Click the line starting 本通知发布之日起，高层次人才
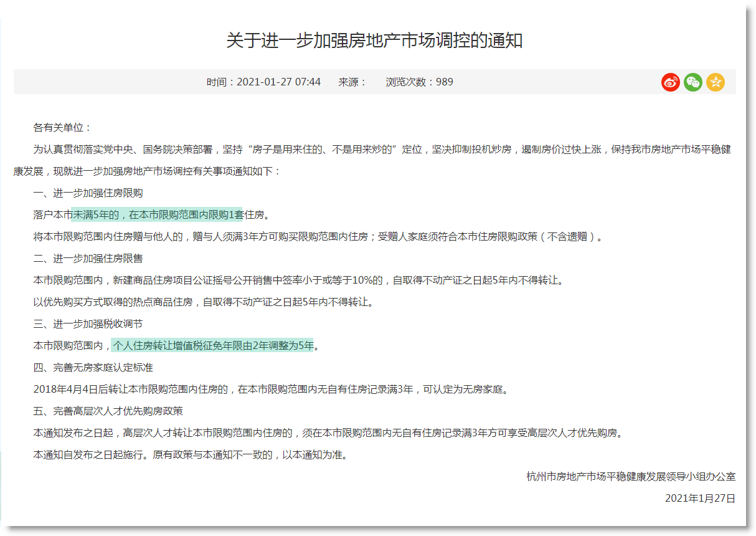Screen dimensions: 756x536 coord(329,433)
